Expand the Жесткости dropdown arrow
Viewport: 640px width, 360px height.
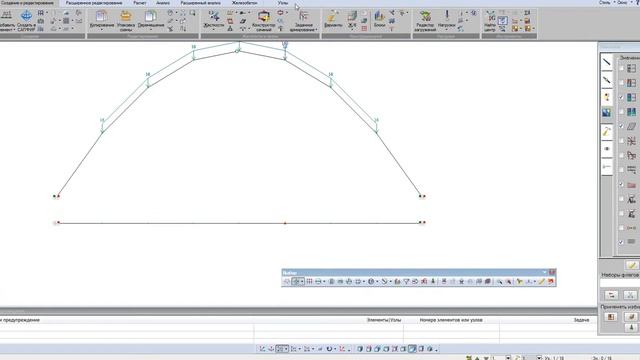[x=214, y=30]
